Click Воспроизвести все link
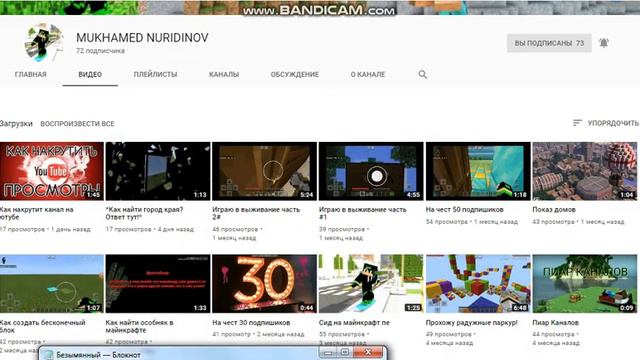This screenshot has height=360, width=640. pos(77,123)
